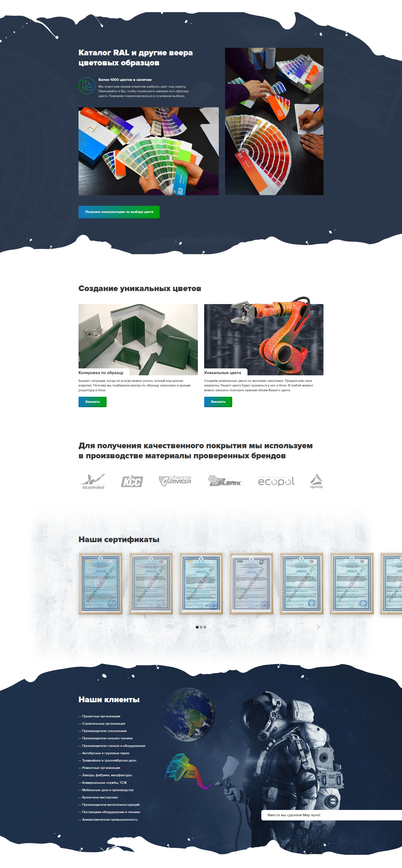The height and width of the screenshot is (868, 402).
Task: Open the first certificate thumbnail
Action: click(100, 583)
